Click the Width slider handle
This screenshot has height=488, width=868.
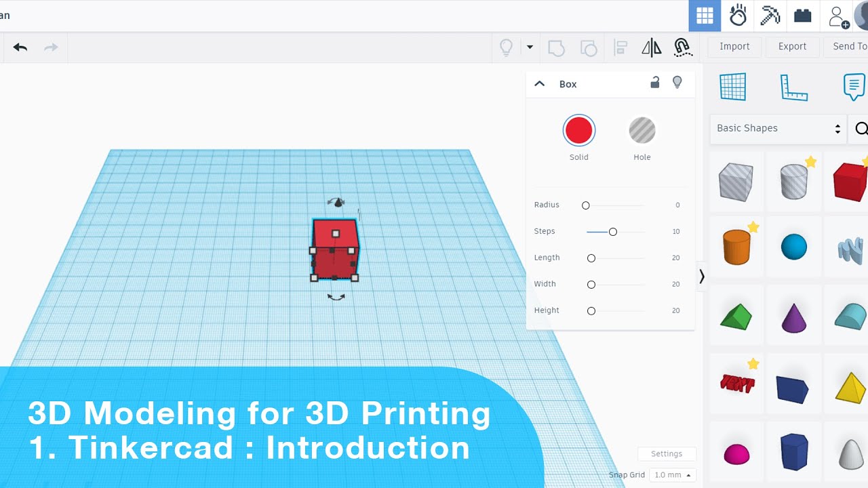(x=591, y=285)
